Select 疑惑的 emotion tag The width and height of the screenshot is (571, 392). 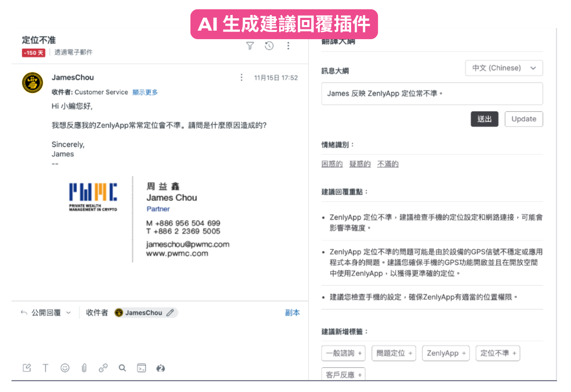pyautogui.click(x=360, y=164)
